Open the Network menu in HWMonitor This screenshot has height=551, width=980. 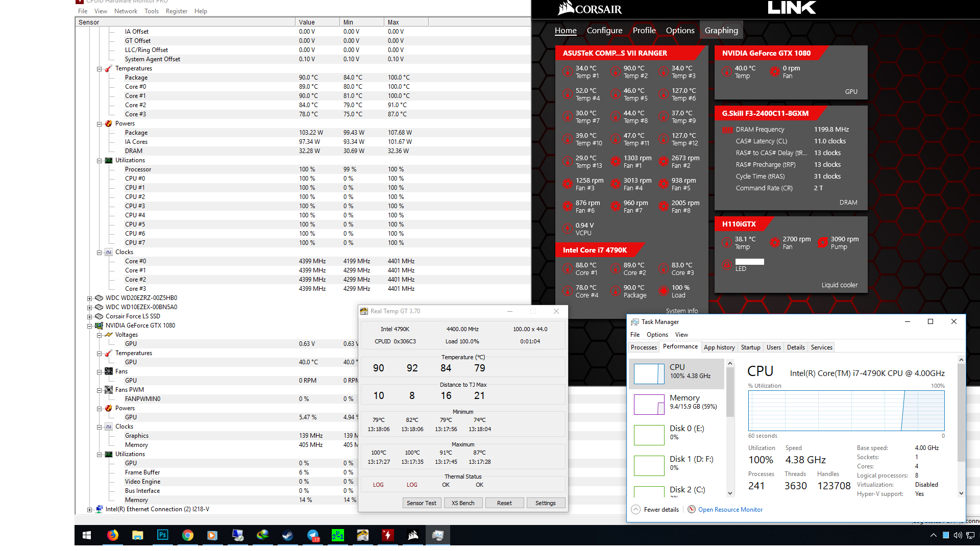tap(126, 11)
